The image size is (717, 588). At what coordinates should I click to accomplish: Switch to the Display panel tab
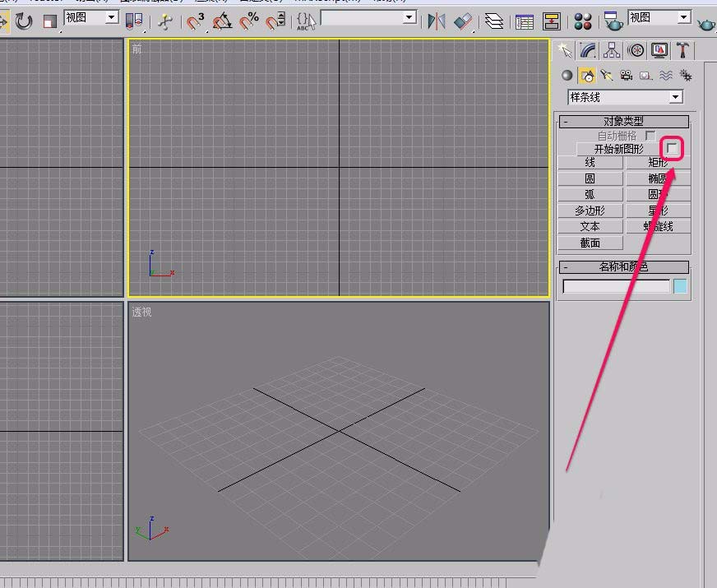tap(659, 50)
